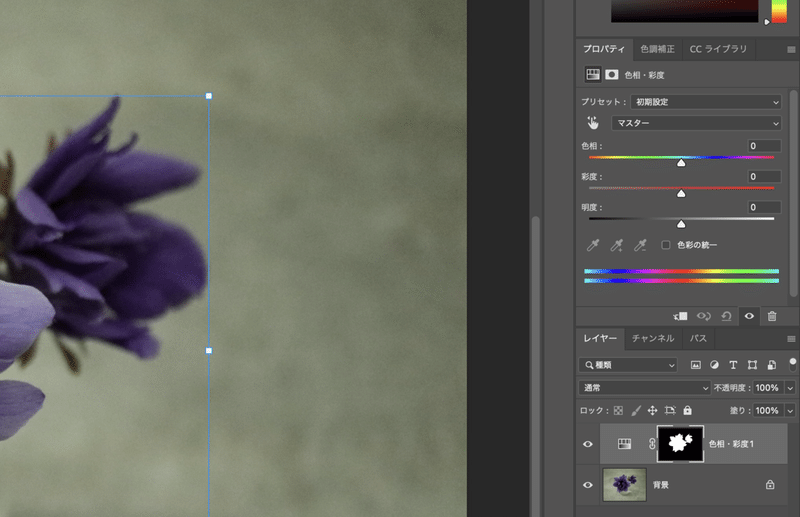Filter layers by type layers
Screen dimensions: 800x517
[733, 365]
